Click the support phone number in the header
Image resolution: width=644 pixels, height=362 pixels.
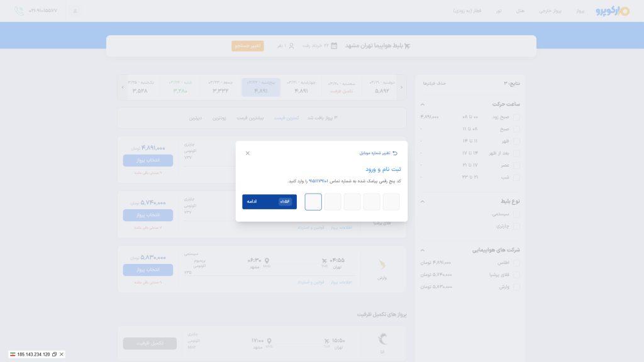(x=43, y=11)
